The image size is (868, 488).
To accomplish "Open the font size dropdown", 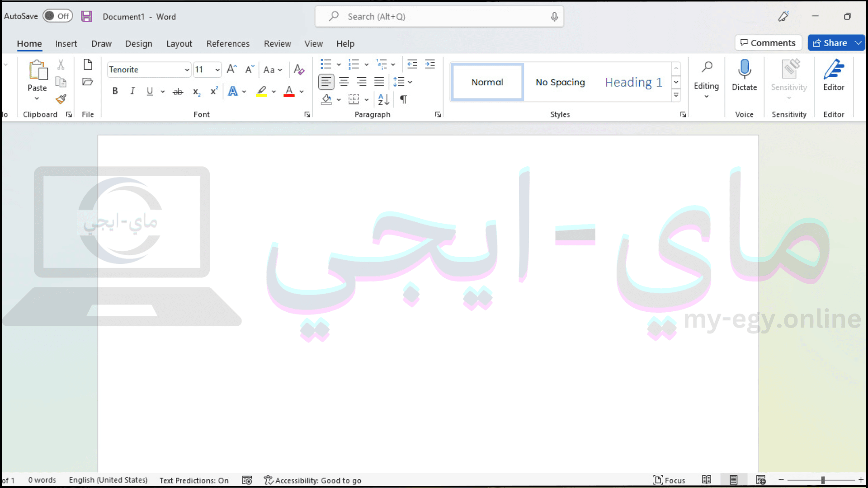I will (x=217, y=70).
